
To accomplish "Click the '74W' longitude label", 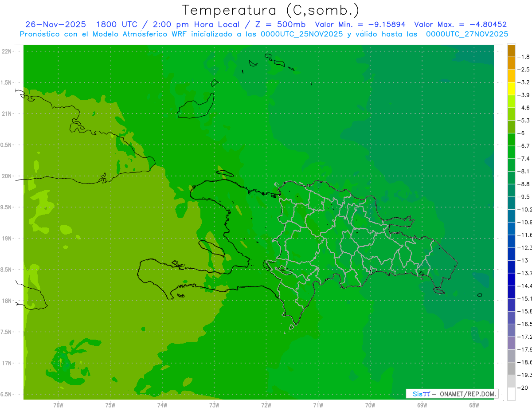I will point(162,405).
